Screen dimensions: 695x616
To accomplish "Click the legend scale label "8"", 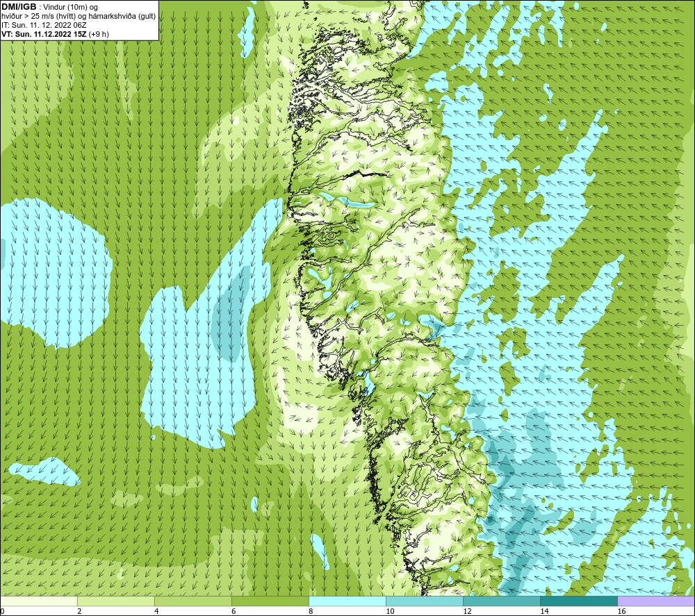I will pos(311,612).
